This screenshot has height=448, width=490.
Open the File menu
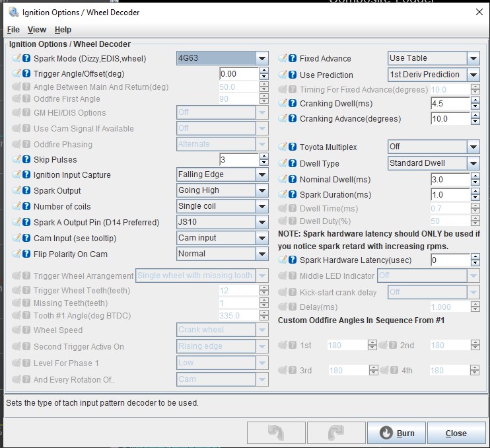click(13, 30)
